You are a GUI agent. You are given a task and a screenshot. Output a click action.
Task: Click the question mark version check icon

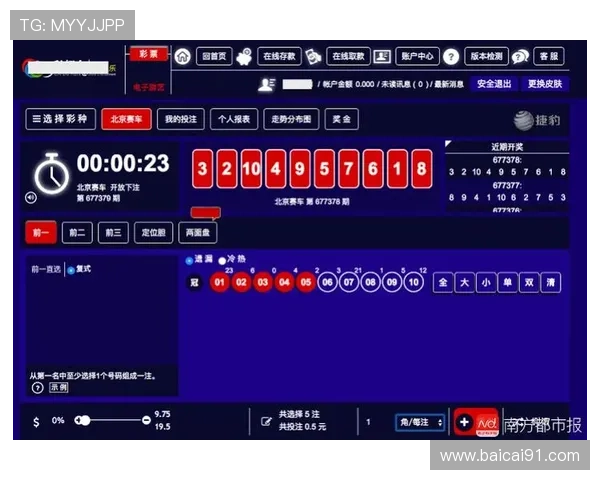tap(451, 57)
